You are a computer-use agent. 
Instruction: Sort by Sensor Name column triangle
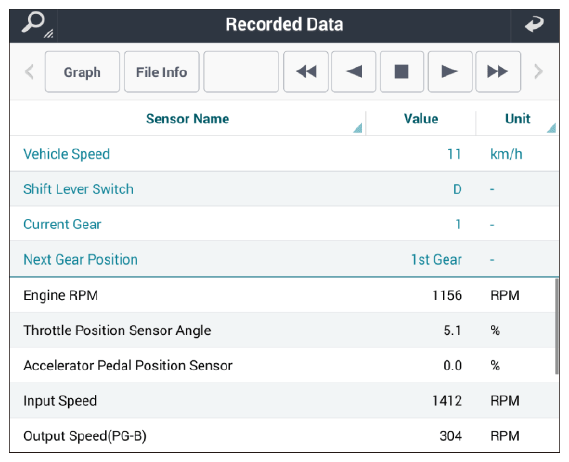tap(358, 128)
